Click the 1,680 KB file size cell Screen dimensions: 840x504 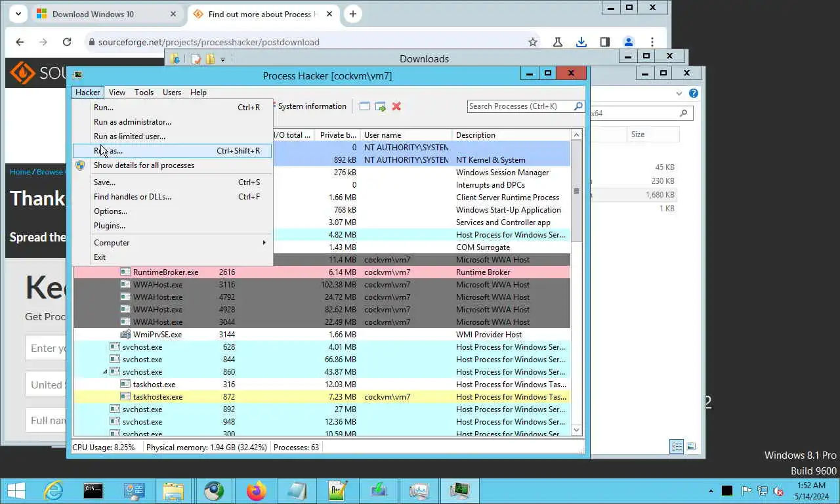pyautogui.click(x=660, y=195)
